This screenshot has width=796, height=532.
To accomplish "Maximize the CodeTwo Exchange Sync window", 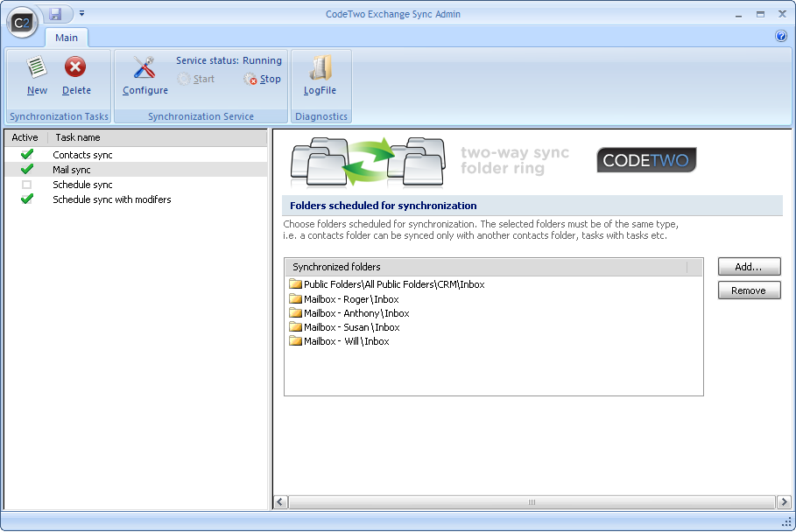I will (760, 15).
